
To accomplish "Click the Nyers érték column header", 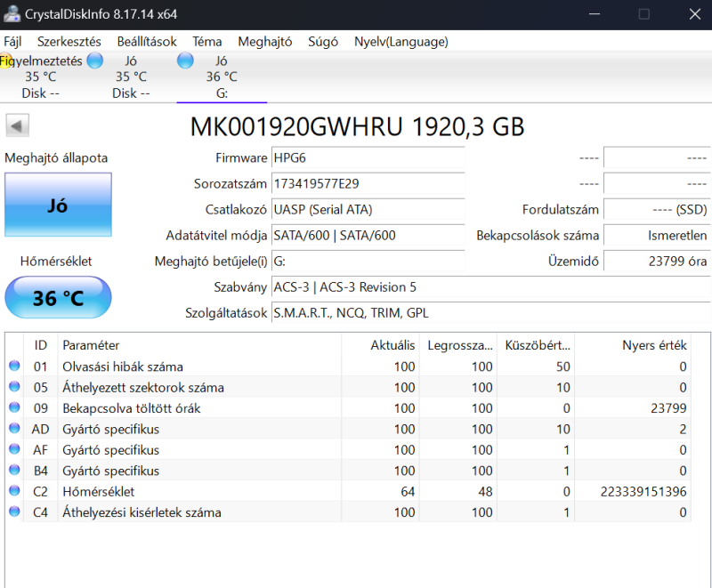I will pos(633,345).
